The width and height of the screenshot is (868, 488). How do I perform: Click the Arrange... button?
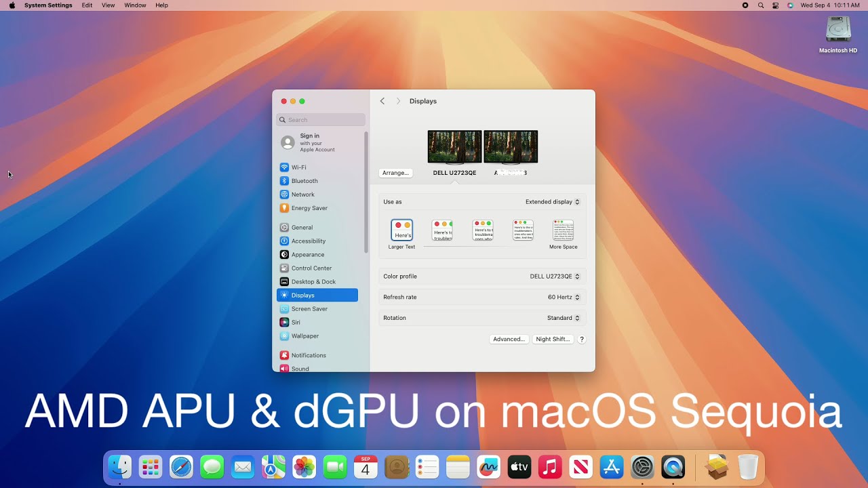[x=395, y=173]
